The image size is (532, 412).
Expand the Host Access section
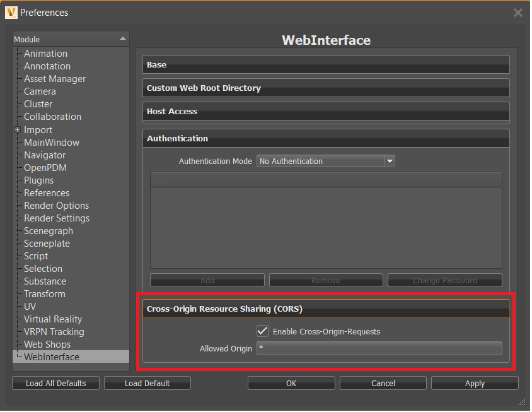pos(326,112)
